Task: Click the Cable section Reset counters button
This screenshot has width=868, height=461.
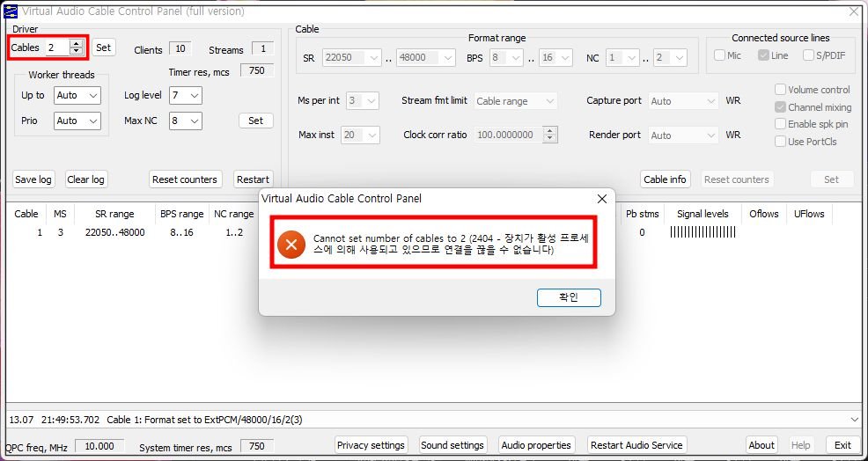Action: pyautogui.click(x=736, y=179)
